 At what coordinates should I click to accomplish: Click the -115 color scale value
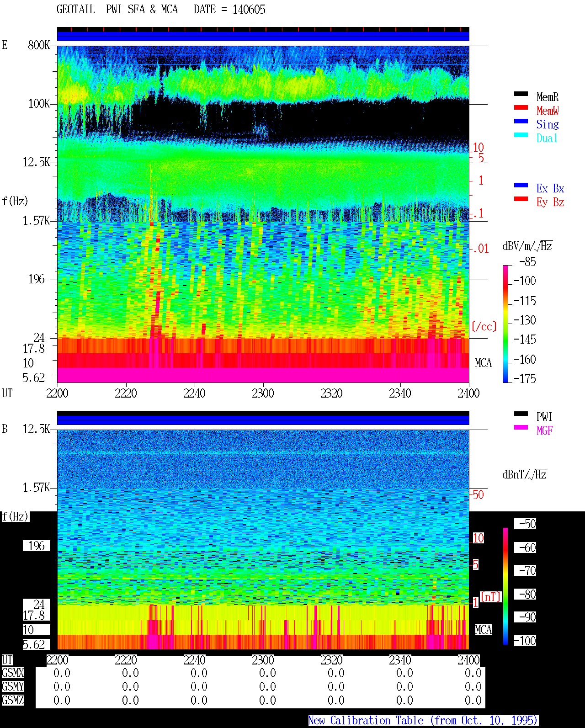(525, 301)
